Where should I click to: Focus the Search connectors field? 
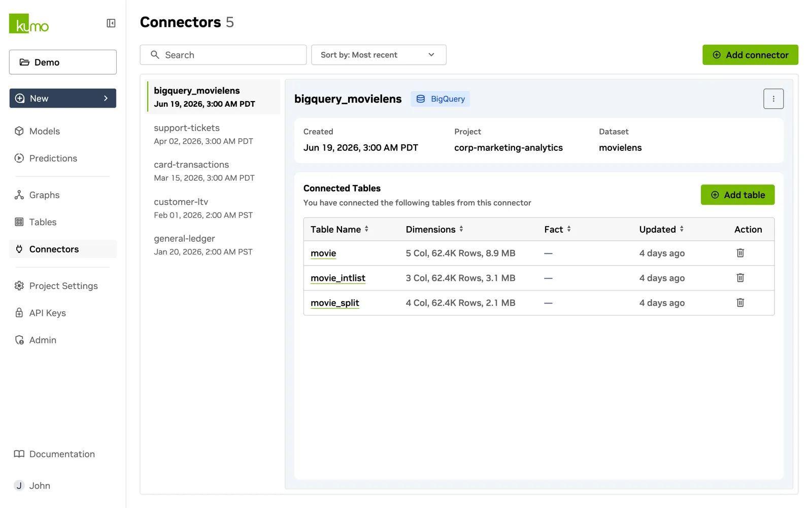tap(223, 55)
